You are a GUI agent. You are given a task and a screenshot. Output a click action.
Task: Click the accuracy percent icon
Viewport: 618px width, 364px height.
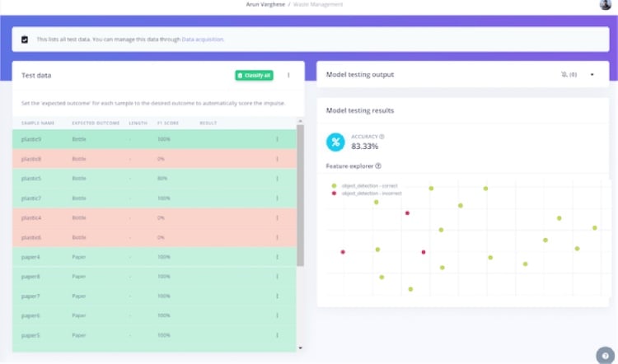pos(336,142)
